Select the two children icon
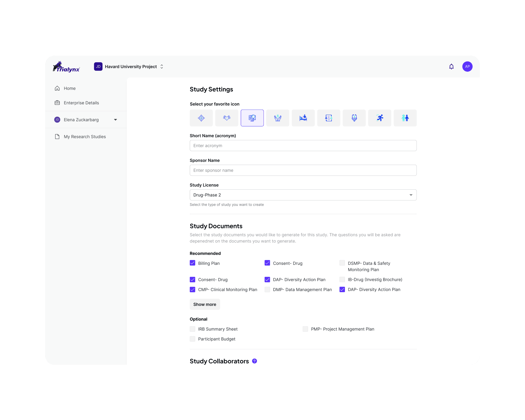Viewport: 525px width, 420px height. point(405,118)
